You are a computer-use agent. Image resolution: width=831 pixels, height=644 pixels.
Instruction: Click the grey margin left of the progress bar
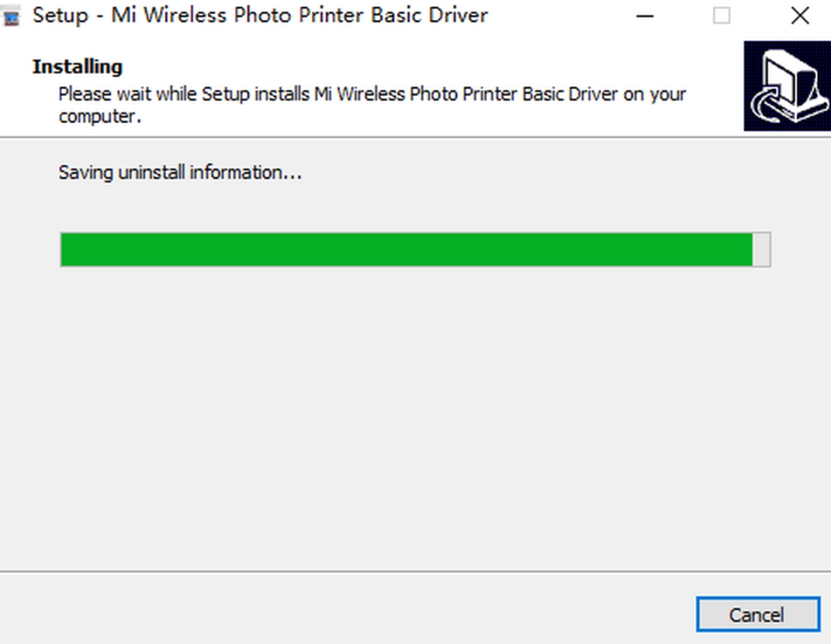tap(31, 250)
